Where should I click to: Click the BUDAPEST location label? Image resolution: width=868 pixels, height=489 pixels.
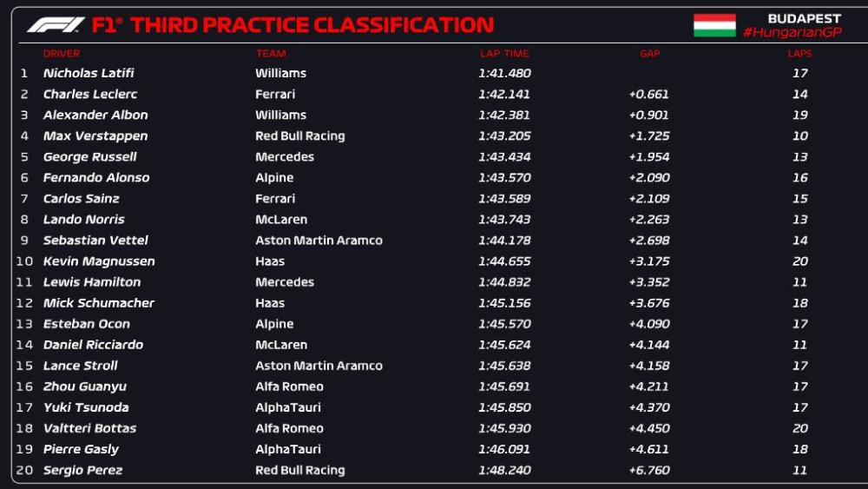(804, 18)
